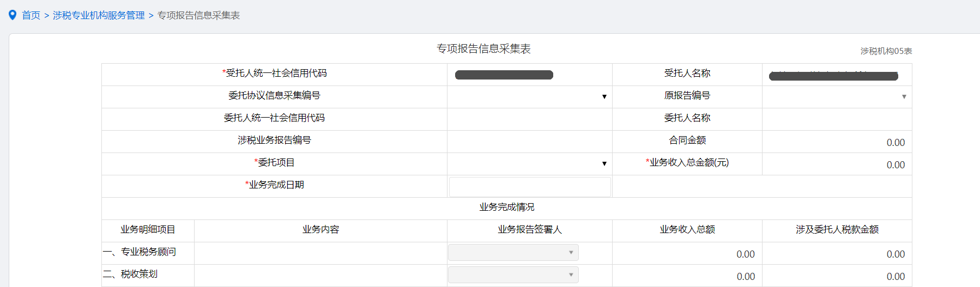
Task: Open 涉税专业机构服务管理 breadcrumb link
Action: (x=99, y=15)
